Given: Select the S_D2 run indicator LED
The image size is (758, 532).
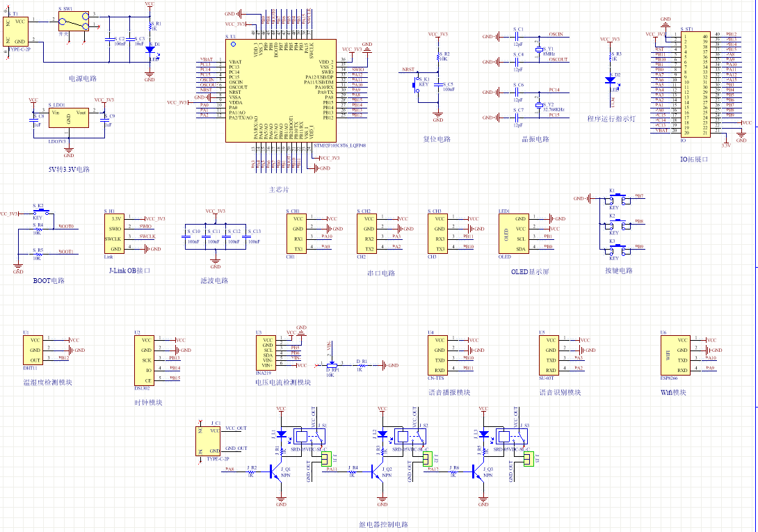Looking at the screenshot, I should coord(610,81).
